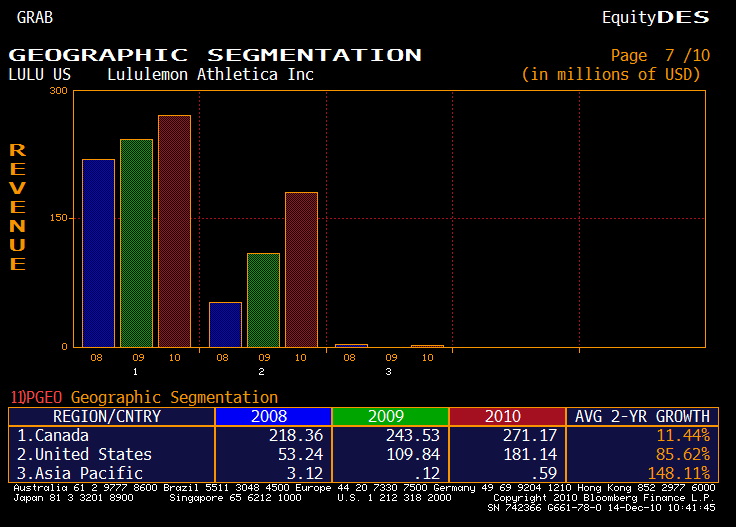736x527 pixels.
Task: Select the 2009 green column header
Action: pyautogui.click(x=390, y=416)
